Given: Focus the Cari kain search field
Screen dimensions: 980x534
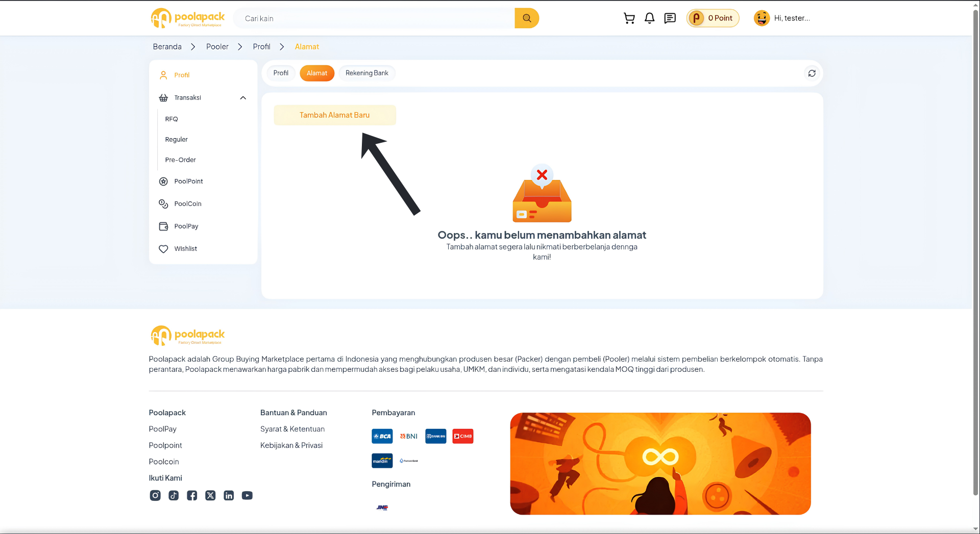Looking at the screenshot, I should [x=374, y=18].
